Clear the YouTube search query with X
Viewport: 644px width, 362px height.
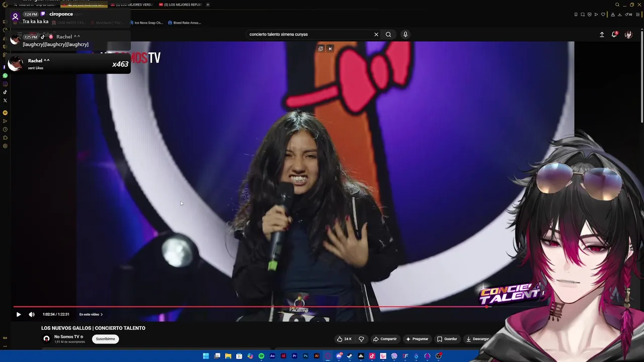coord(376,34)
